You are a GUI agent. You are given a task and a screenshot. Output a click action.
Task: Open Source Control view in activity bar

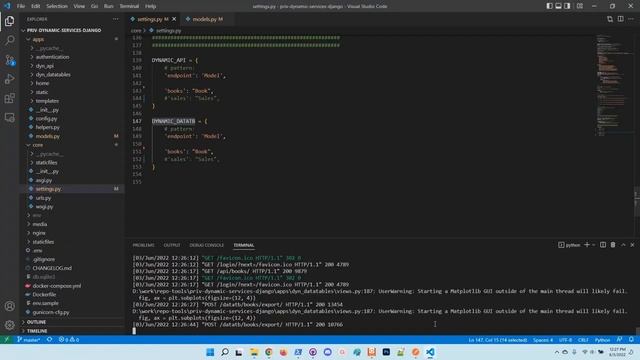(9, 60)
